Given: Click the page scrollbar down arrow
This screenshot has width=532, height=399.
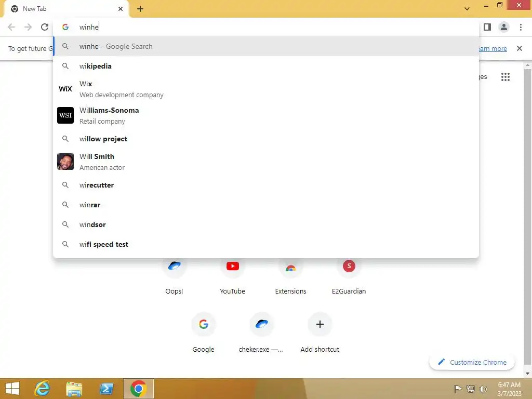Looking at the screenshot, I should click(528, 374).
